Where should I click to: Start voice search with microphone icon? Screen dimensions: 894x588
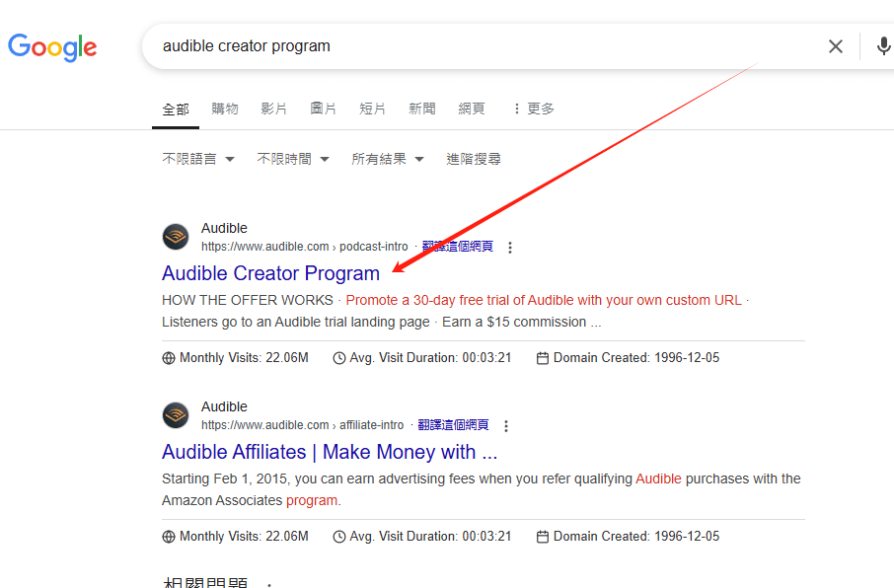pyautogui.click(x=883, y=46)
